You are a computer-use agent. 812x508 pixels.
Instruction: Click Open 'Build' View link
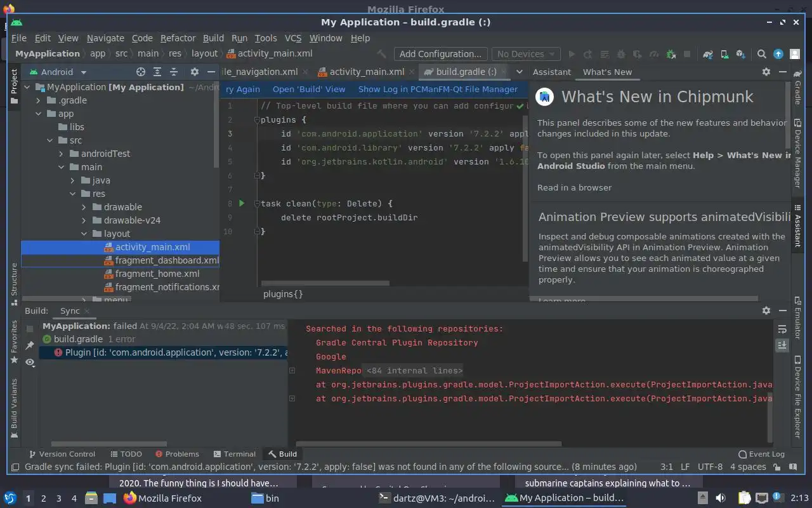point(309,89)
